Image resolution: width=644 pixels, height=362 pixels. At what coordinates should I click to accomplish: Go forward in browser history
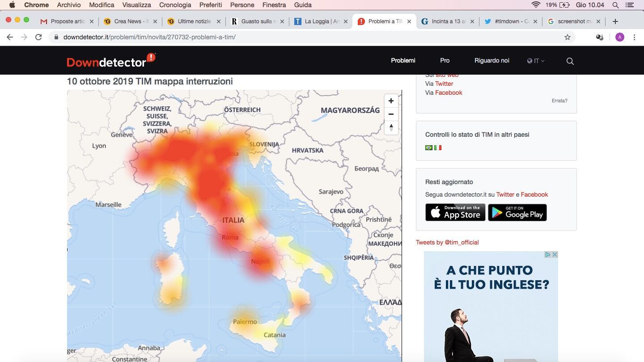click(x=24, y=37)
